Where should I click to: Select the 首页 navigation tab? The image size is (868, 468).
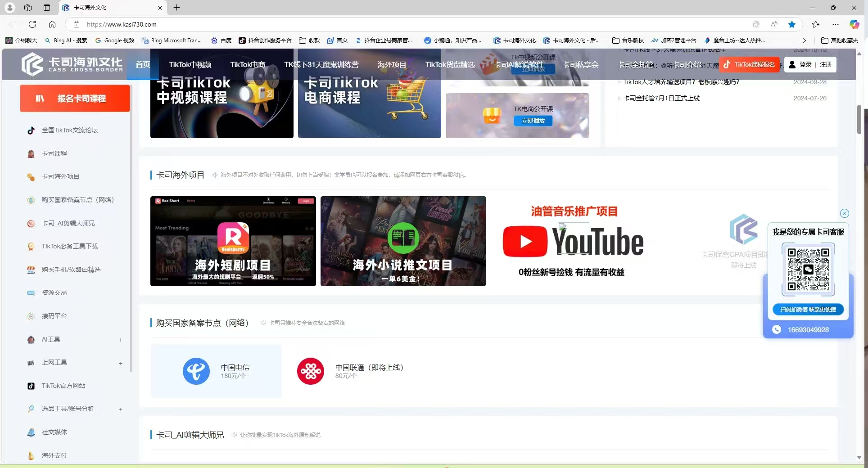143,64
